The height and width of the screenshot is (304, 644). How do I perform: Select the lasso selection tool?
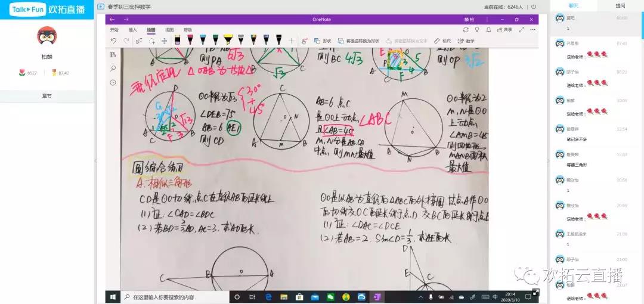(x=151, y=41)
